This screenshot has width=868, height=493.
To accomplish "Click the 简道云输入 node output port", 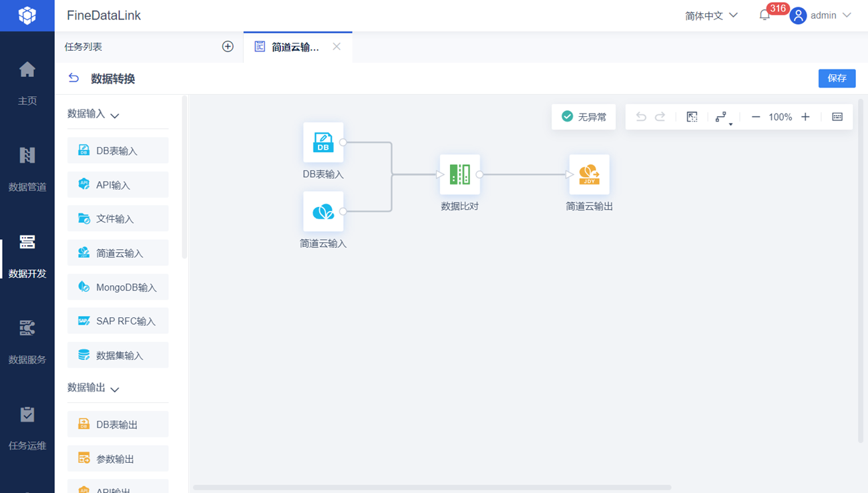I will click(343, 212).
